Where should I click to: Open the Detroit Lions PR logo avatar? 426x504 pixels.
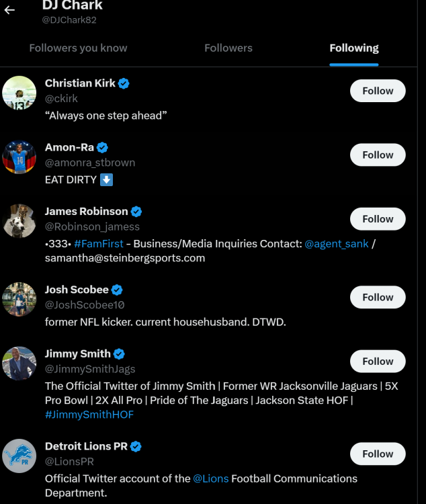pyautogui.click(x=19, y=456)
